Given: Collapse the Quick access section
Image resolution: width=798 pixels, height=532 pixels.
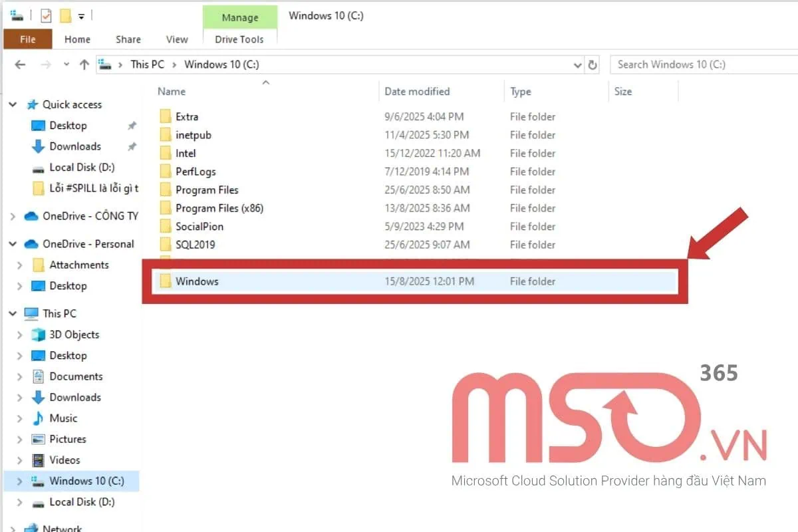Looking at the screenshot, I should [12, 104].
